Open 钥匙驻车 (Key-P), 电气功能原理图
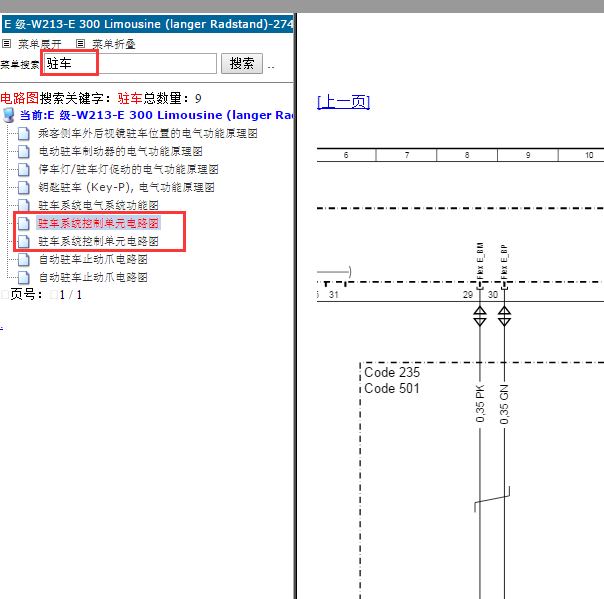The width and height of the screenshot is (604, 599). tap(126, 188)
